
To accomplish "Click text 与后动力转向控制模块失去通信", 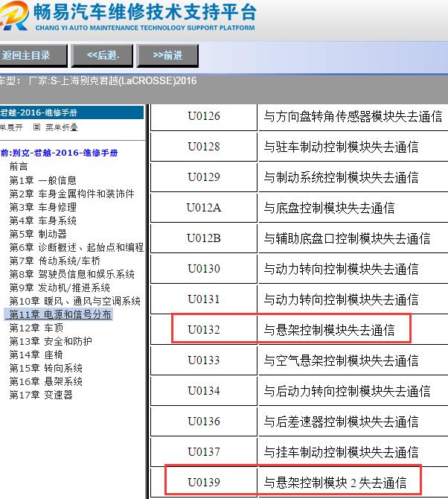I will pos(347,391).
